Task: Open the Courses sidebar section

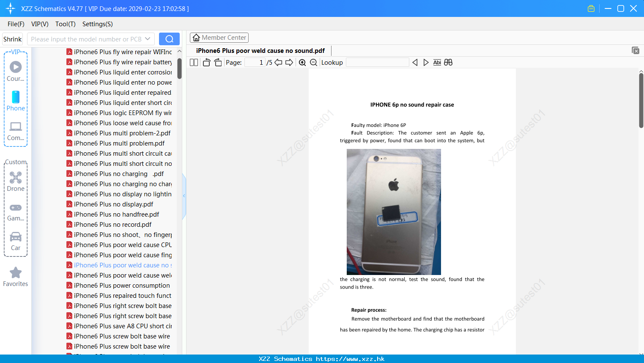Action: click(16, 71)
